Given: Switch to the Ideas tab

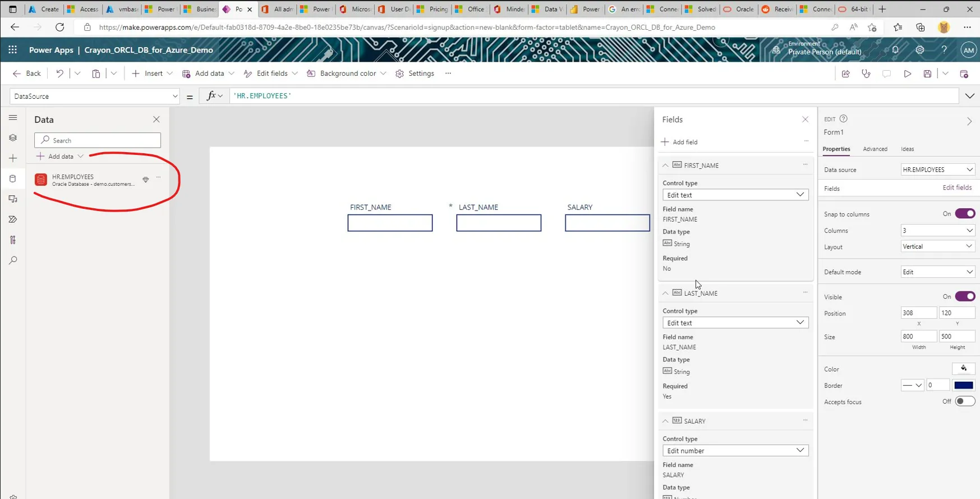Looking at the screenshot, I should [x=908, y=149].
